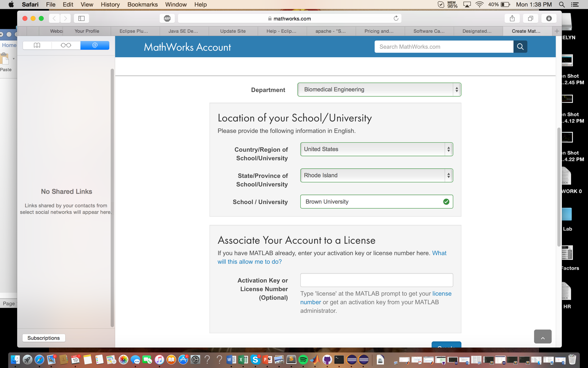Show Reading List in the sidebar

(66, 45)
